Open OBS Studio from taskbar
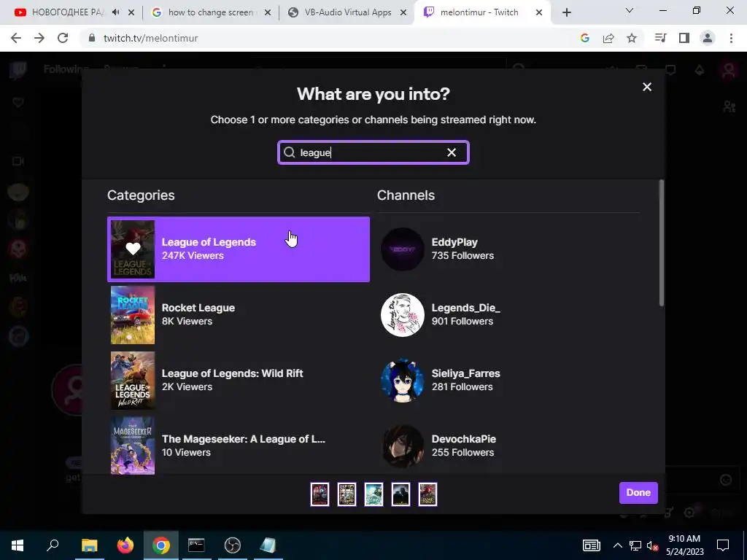 (x=233, y=545)
